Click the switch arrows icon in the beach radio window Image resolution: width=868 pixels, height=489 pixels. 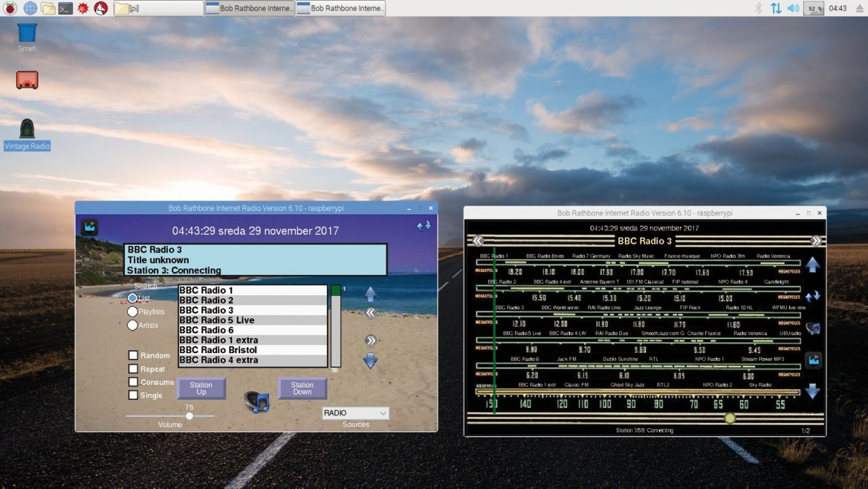coord(423,226)
